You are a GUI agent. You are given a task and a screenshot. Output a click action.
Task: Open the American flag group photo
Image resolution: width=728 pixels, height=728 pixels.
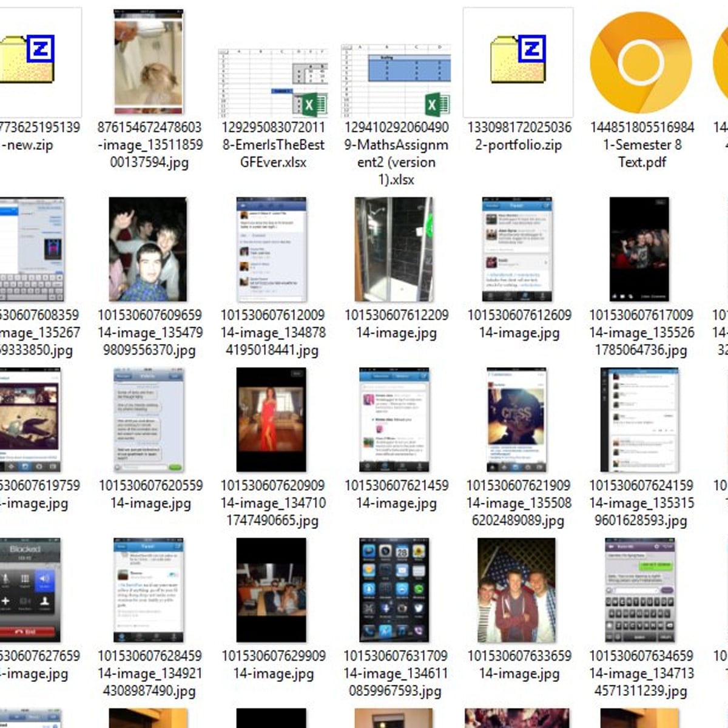point(516,590)
